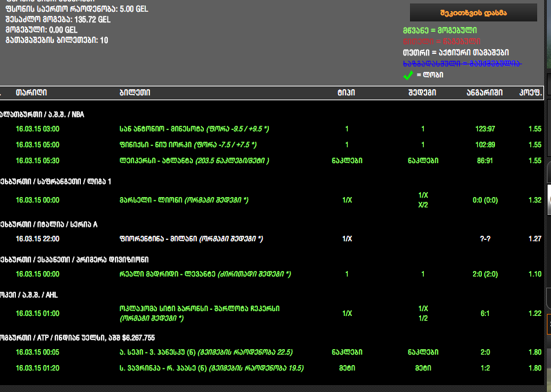
Task: Click the 1.10 odds value
Action: 535,274
